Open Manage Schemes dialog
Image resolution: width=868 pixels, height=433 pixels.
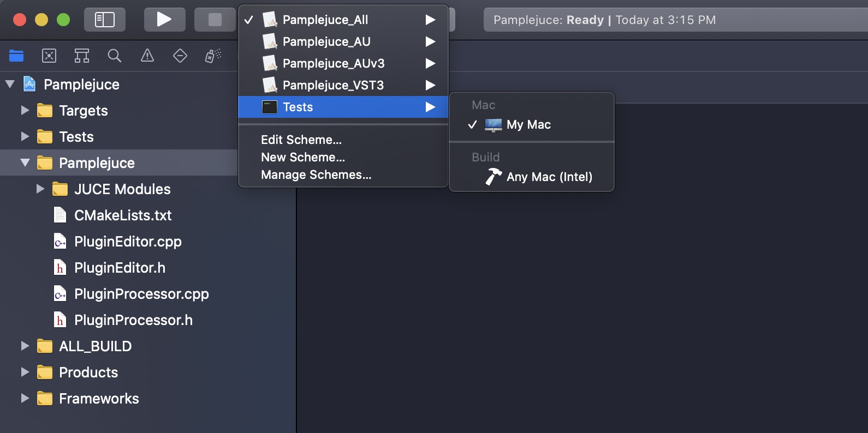[x=316, y=175]
